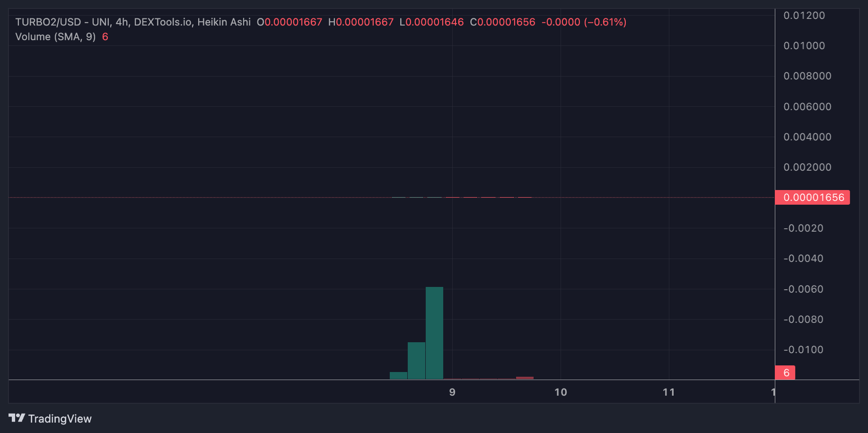Click the red volume value label 6 on axis

[785, 373]
